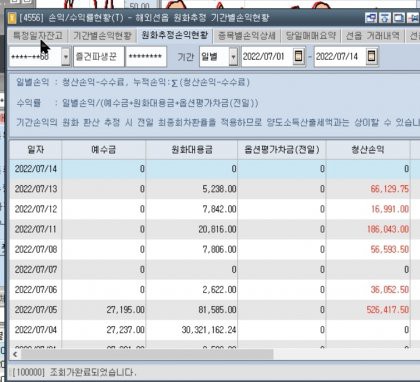
Task: Select the 선옵 거래내역 tab
Action: 372,36
